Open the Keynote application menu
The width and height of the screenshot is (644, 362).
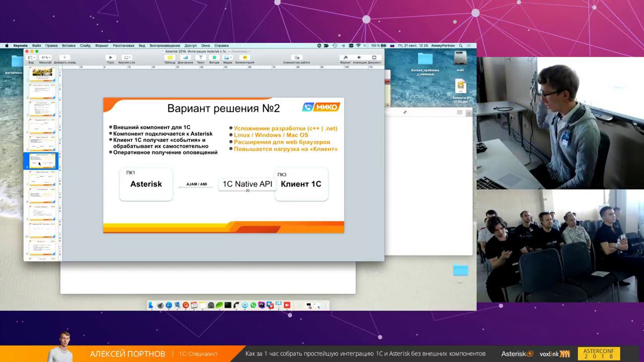pyautogui.click(x=20, y=45)
